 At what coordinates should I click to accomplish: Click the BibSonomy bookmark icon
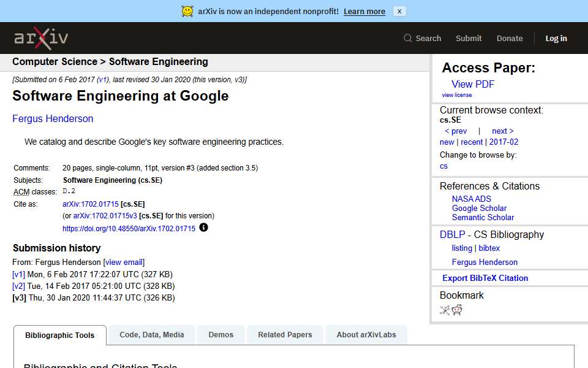[x=445, y=310]
